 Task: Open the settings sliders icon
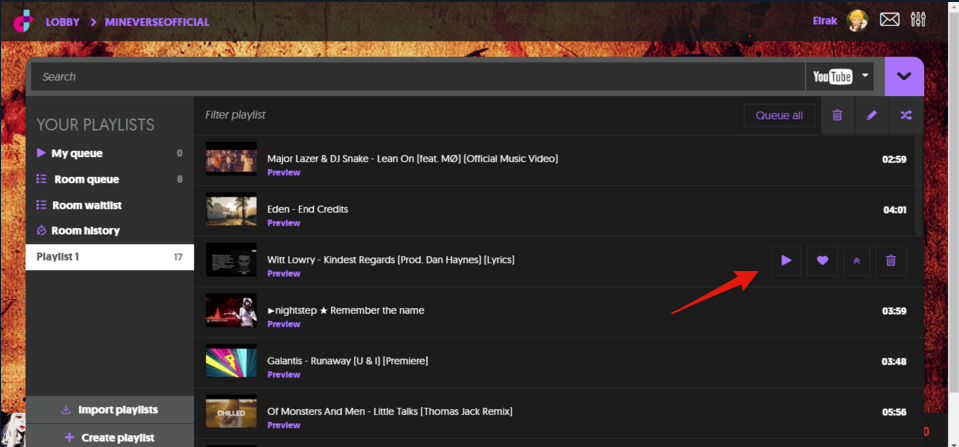[918, 20]
